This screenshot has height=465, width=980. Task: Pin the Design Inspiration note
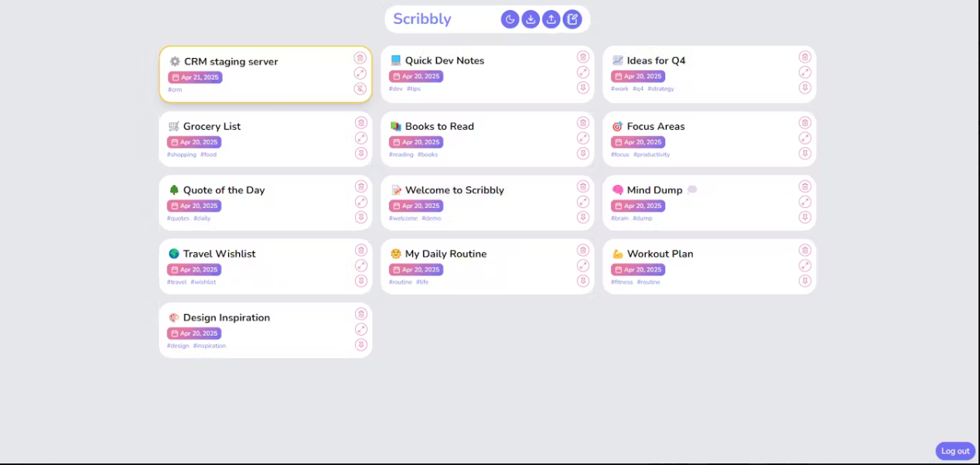(x=361, y=345)
